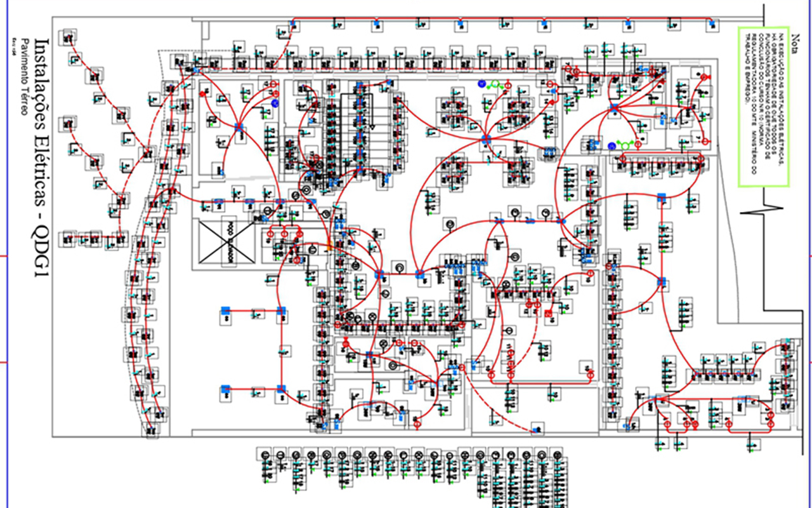812x508 pixels.
Task: Select the green-bordered note text box
Action: (764, 107)
